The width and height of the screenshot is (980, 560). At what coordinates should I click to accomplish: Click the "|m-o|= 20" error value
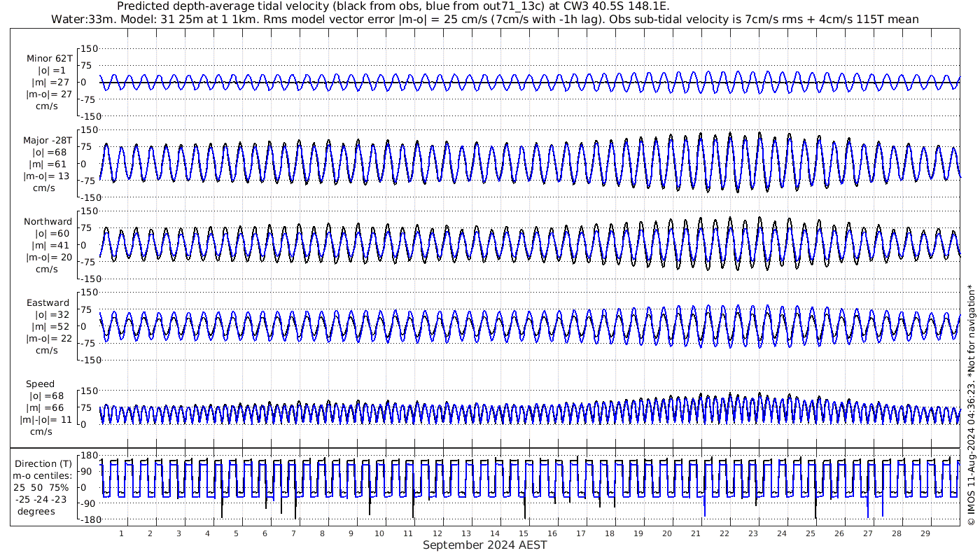[x=48, y=257]
